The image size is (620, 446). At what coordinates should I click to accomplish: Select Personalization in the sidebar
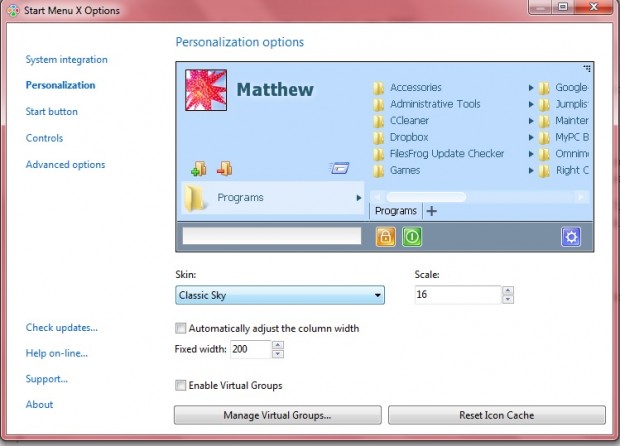60,85
